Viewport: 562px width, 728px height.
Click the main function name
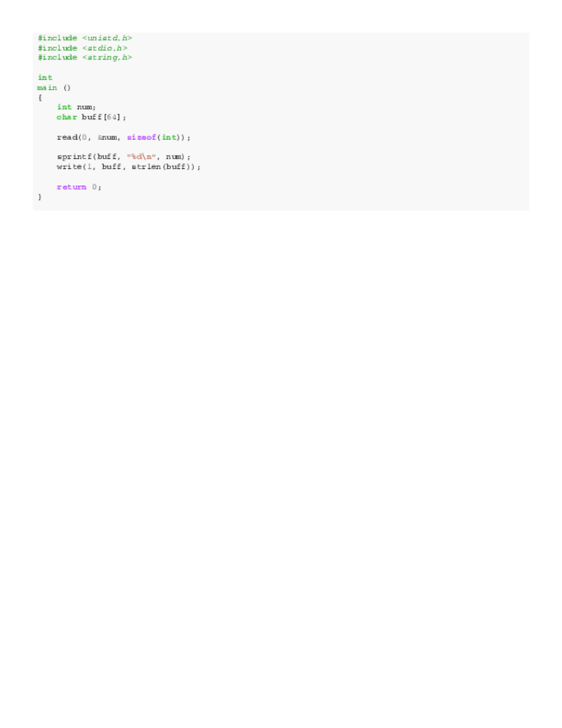click(47, 88)
